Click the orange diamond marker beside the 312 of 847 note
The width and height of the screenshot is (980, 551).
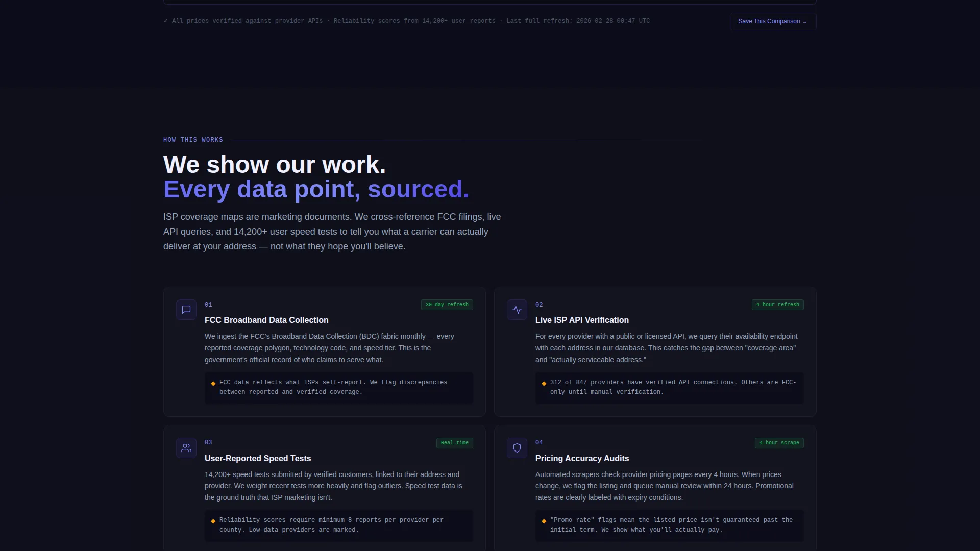[x=544, y=384]
